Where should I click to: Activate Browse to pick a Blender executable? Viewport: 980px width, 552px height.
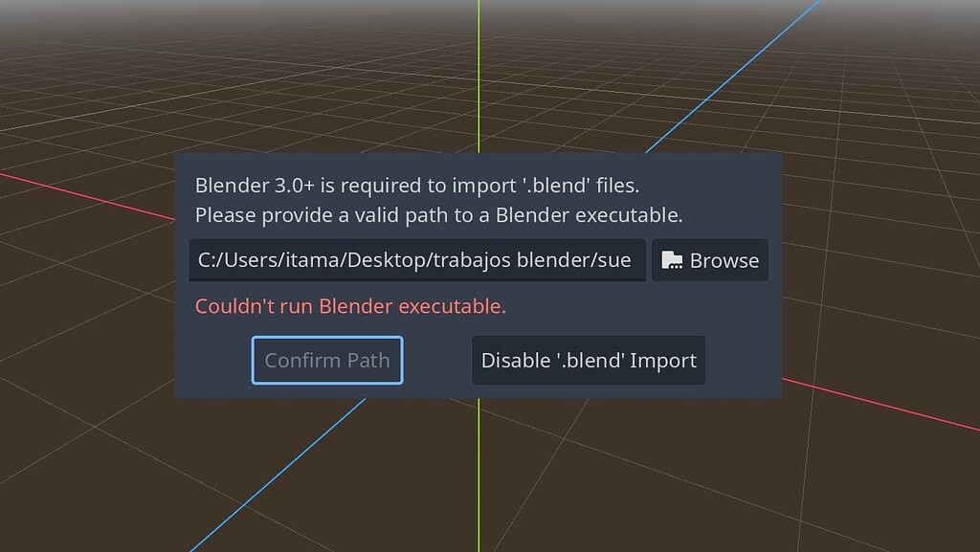710,259
